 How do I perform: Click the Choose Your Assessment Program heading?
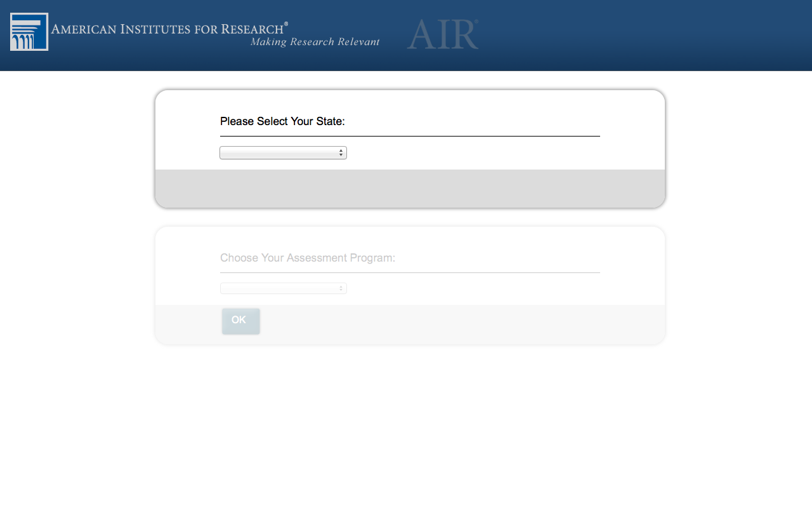(x=308, y=258)
